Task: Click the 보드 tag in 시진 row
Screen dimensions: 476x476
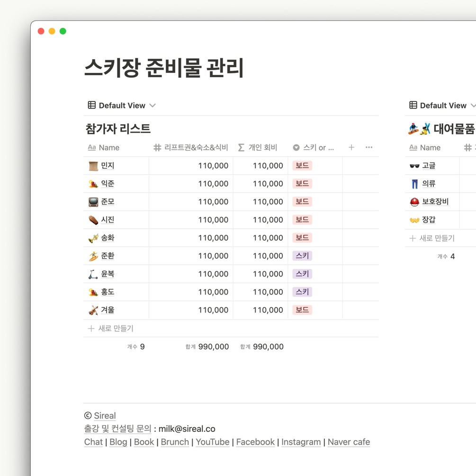Action: pos(302,219)
